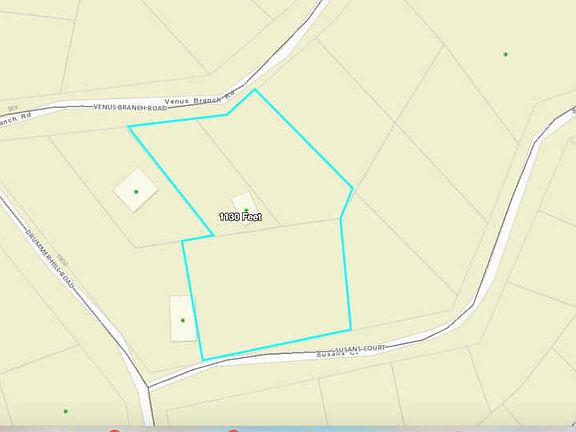
Task: Click the partial 'anch Rd' label at the left edge
Action: [15, 120]
